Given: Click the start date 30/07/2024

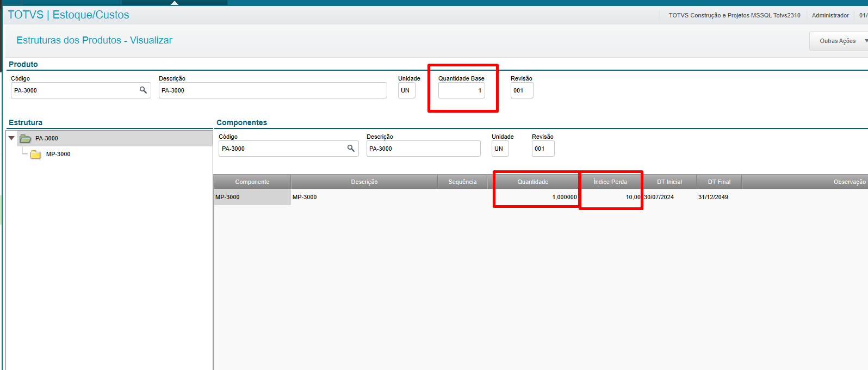Looking at the screenshot, I should [x=659, y=197].
